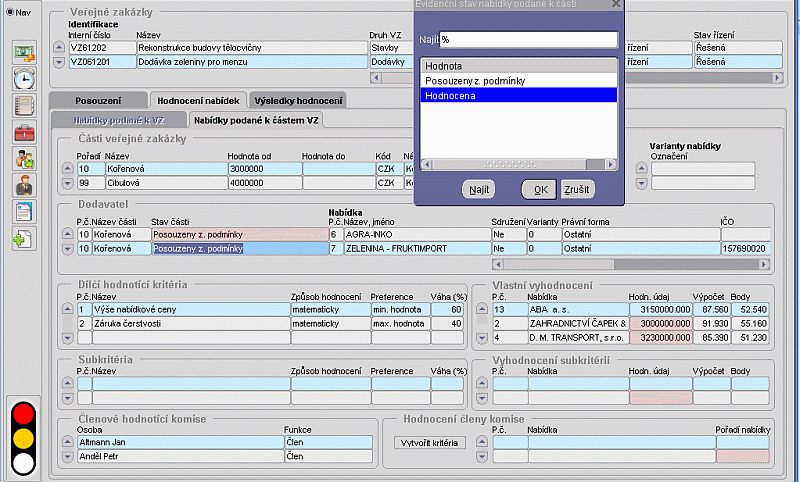
Task: Select 'Hodnocena' in value list
Action: pyautogui.click(x=518, y=95)
